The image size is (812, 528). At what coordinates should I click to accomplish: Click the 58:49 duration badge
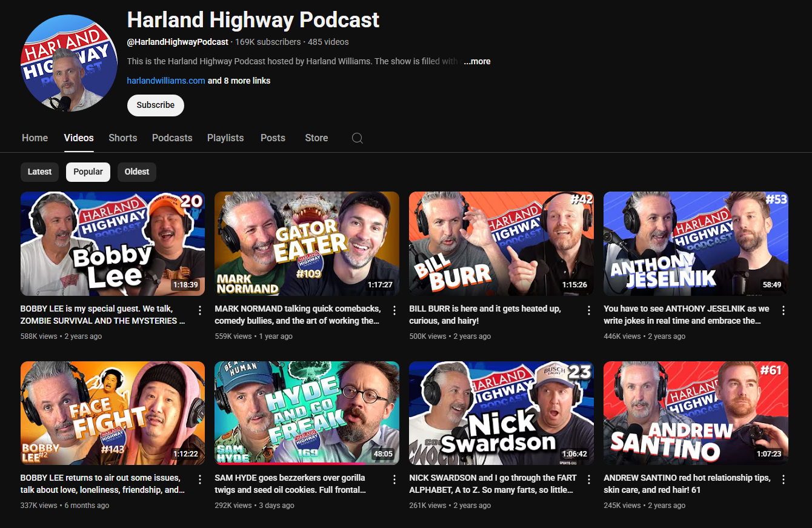(772, 285)
